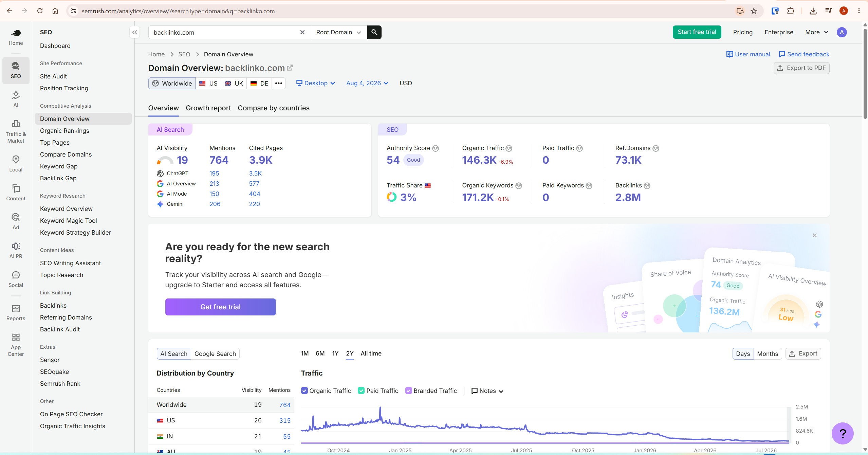Image resolution: width=868 pixels, height=455 pixels.
Task: Click Start free trial button
Action: pos(697,32)
